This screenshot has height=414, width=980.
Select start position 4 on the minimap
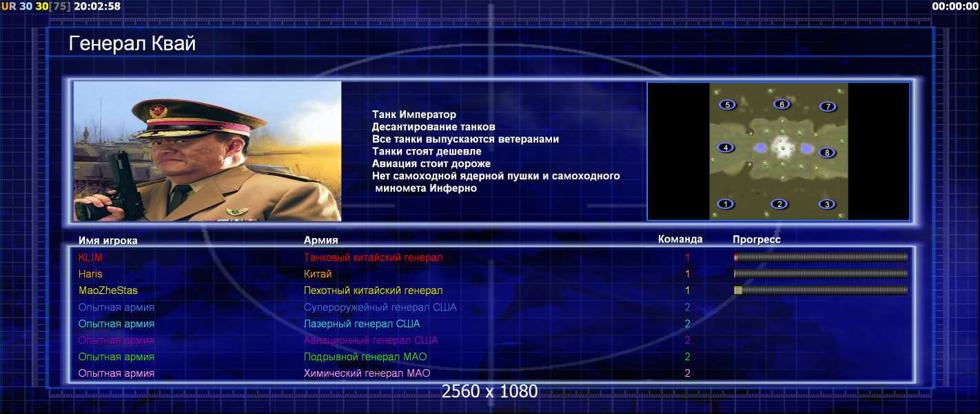pyautogui.click(x=725, y=148)
